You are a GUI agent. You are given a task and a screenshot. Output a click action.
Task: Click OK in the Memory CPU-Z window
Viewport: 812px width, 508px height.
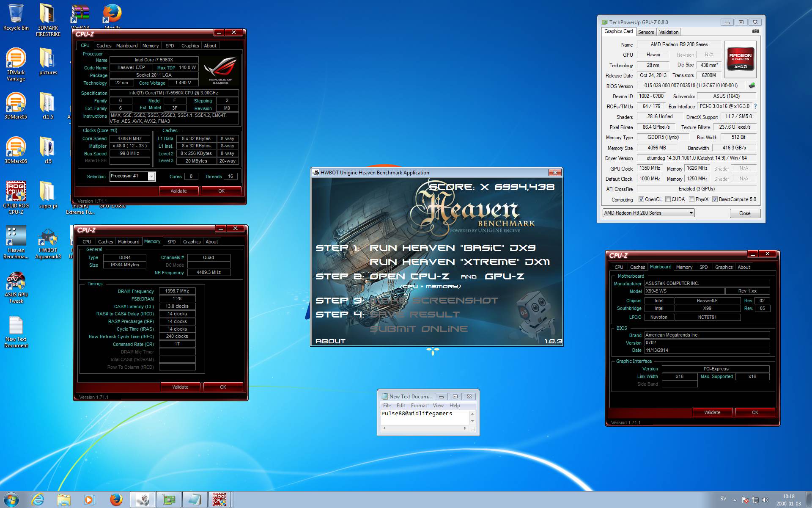223,387
